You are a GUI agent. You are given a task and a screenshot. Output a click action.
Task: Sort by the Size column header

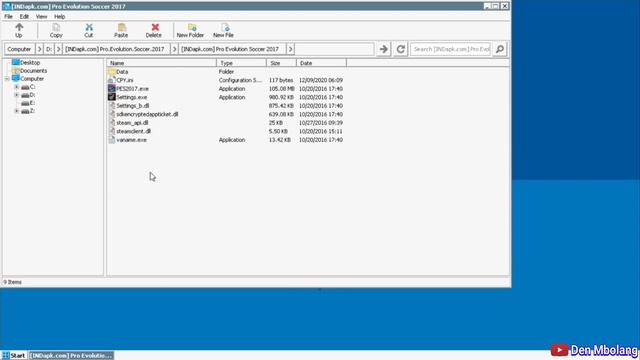tap(282, 63)
